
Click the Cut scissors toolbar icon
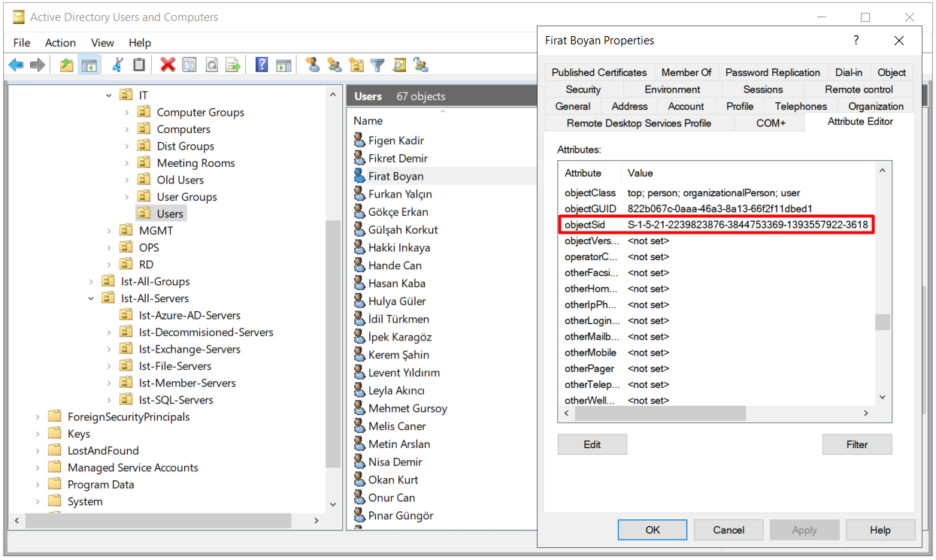(117, 65)
